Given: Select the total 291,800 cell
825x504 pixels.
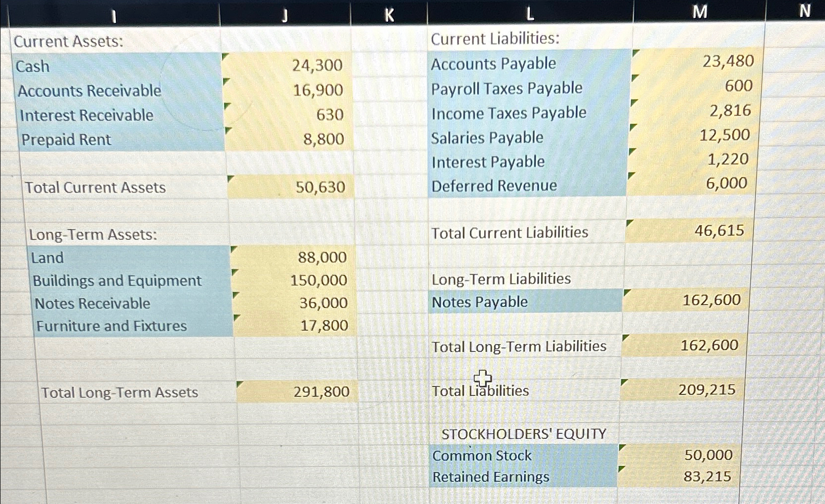Looking at the screenshot, I should (x=297, y=391).
